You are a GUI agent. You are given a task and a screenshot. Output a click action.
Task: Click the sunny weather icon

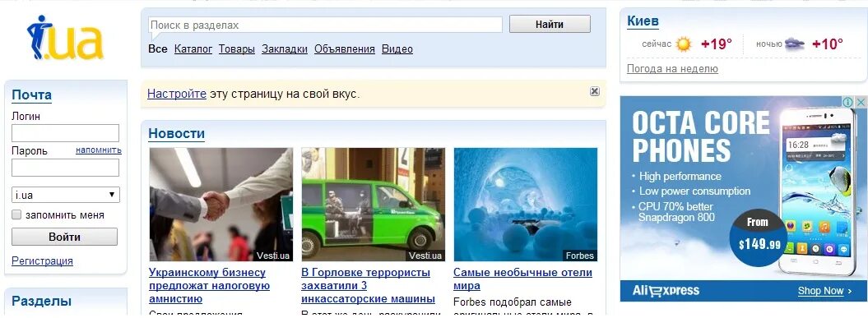pyautogui.click(x=684, y=44)
